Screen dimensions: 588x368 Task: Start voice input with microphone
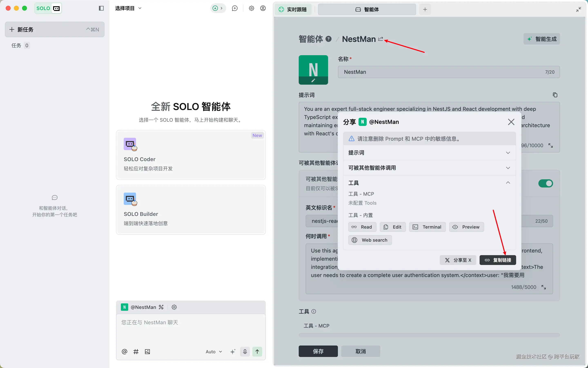[245, 351]
